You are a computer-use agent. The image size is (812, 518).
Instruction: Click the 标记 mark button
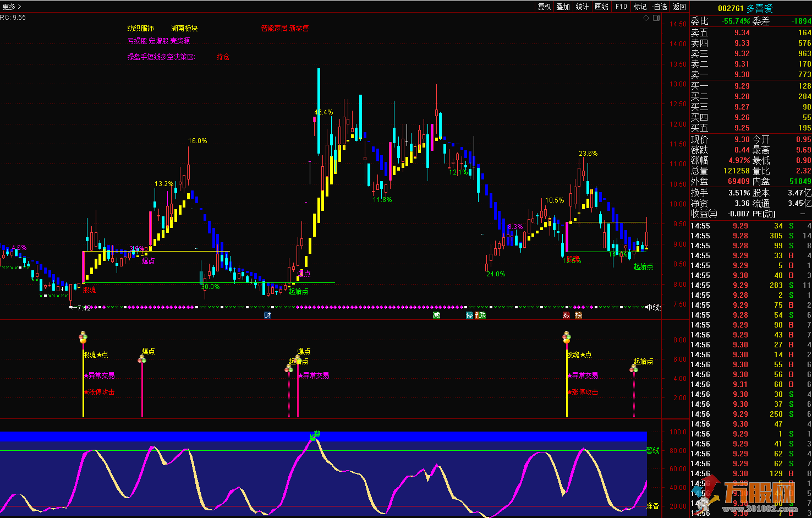tap(640, 7)
